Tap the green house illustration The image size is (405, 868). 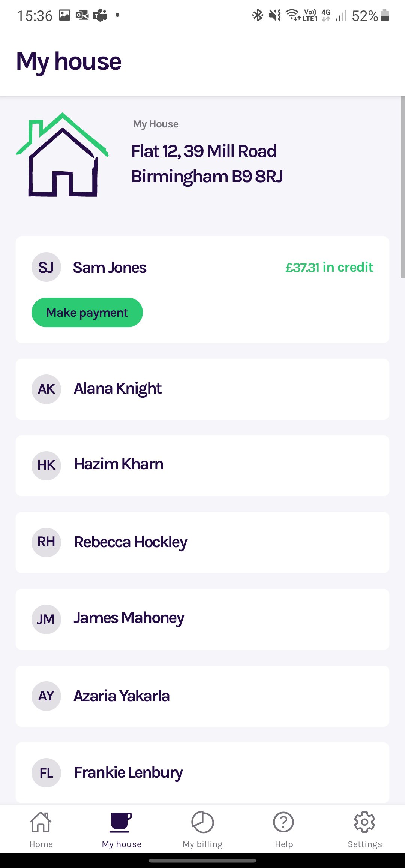[x=63, y=155]
